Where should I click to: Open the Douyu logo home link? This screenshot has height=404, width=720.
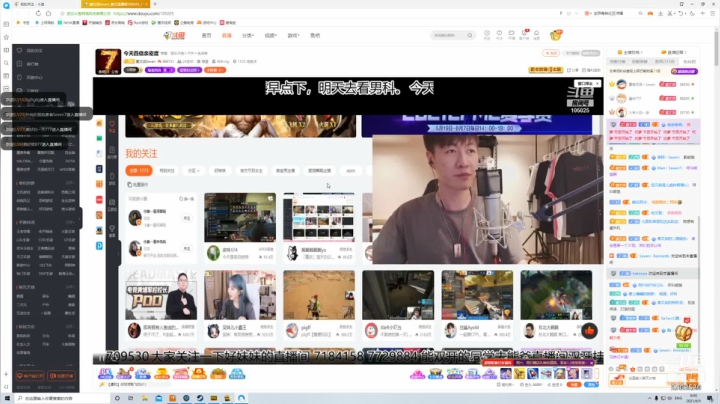point(174,35)
